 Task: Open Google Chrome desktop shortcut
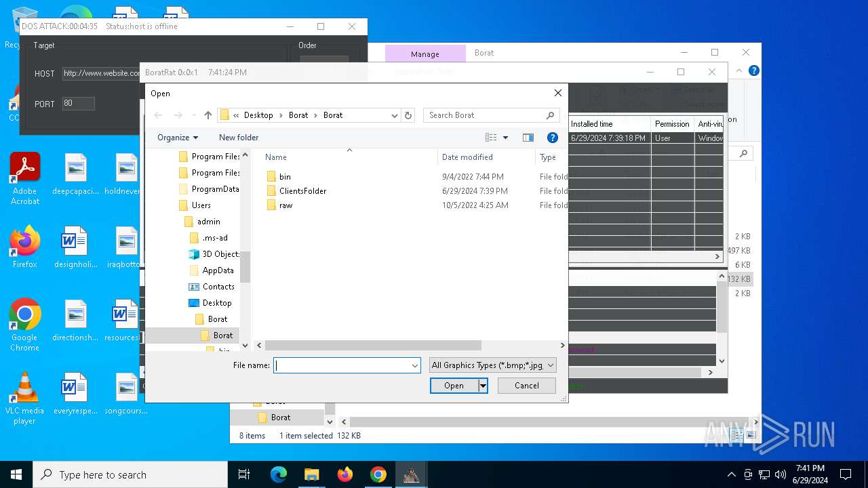tap(25, 325)
